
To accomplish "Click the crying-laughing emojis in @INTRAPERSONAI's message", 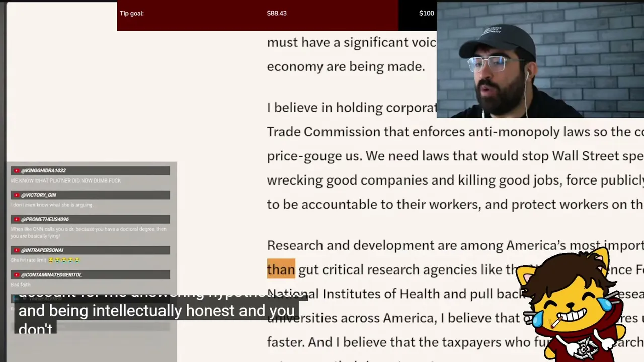I will [x=64, y=260].
